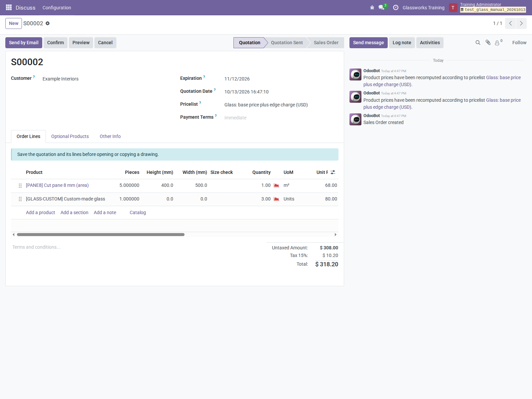Click Send by Email button
The image size is (532, 399).
[x=24, y=43]
